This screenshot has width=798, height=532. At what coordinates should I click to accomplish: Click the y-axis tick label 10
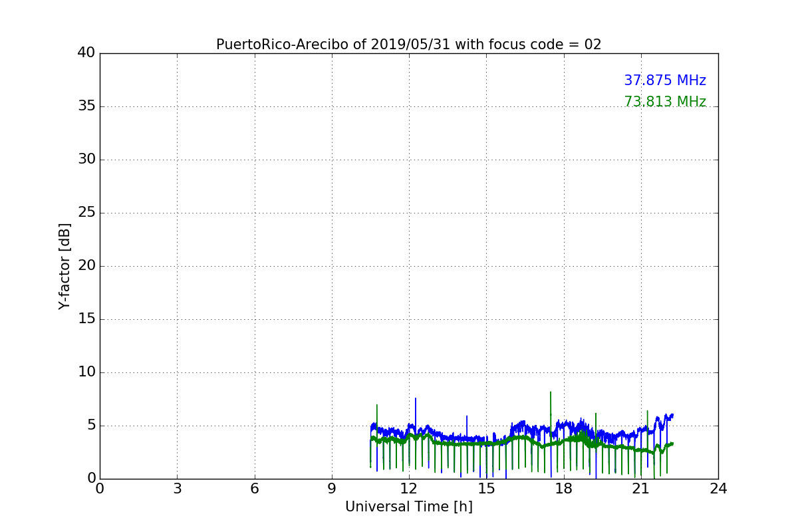pyautogui.click(x=86, y=372)
